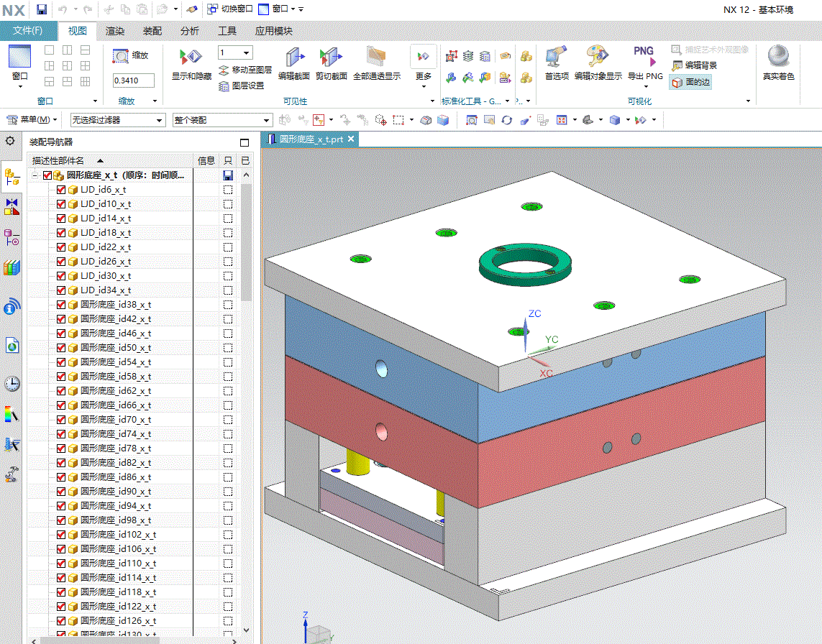This screenshot has height=644, width=822.
Task: Click the green locating ring on model
Action: point(525,264)
